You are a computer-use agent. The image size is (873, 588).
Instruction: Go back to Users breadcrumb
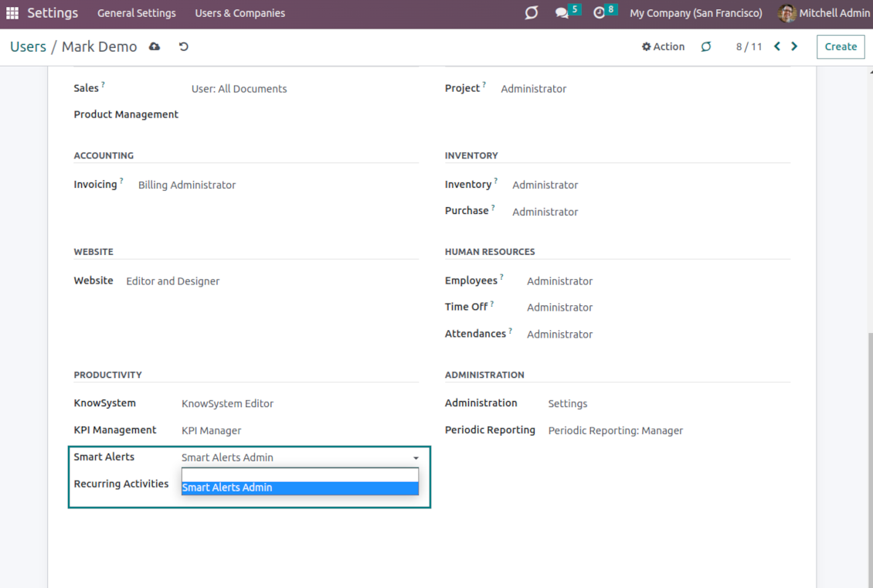point(28,47)
